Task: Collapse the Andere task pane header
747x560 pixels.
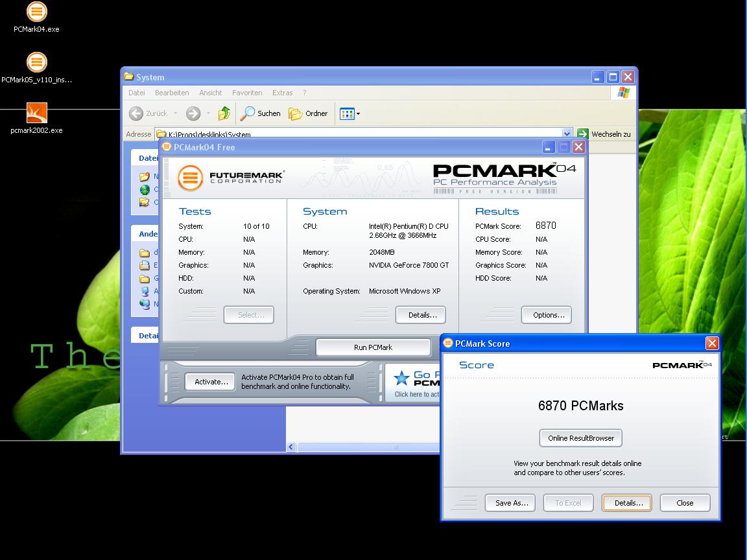Action: point(145,234)
